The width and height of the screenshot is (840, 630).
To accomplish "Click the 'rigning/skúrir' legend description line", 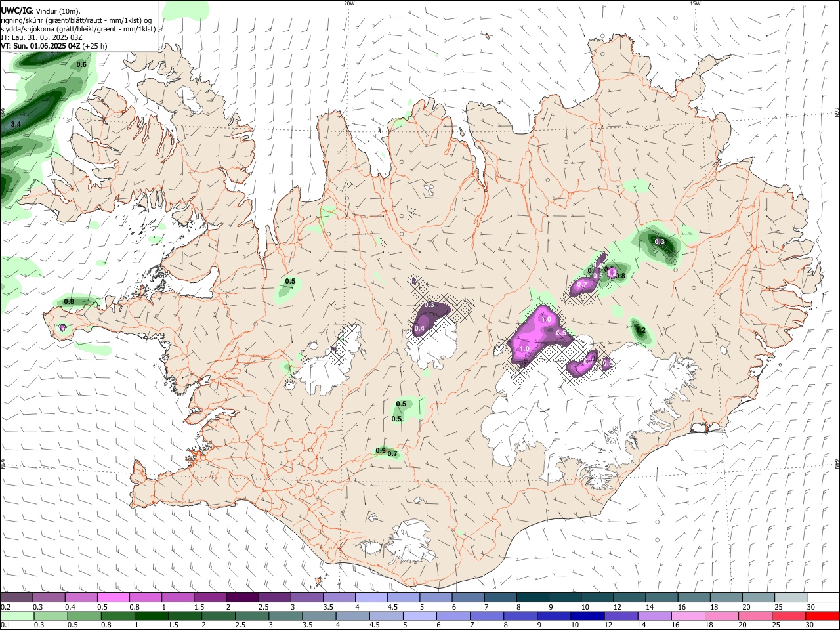I will click(x=76, y=20).
